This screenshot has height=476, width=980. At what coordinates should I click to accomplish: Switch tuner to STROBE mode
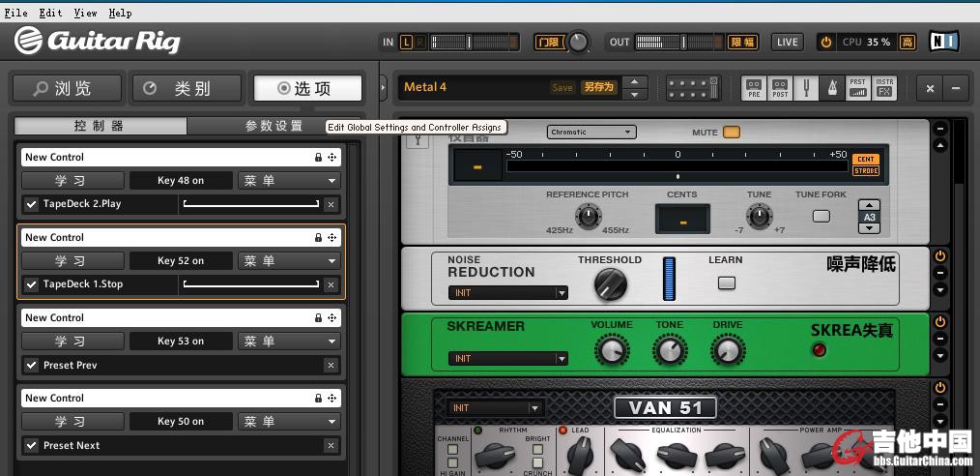[866, 170]
